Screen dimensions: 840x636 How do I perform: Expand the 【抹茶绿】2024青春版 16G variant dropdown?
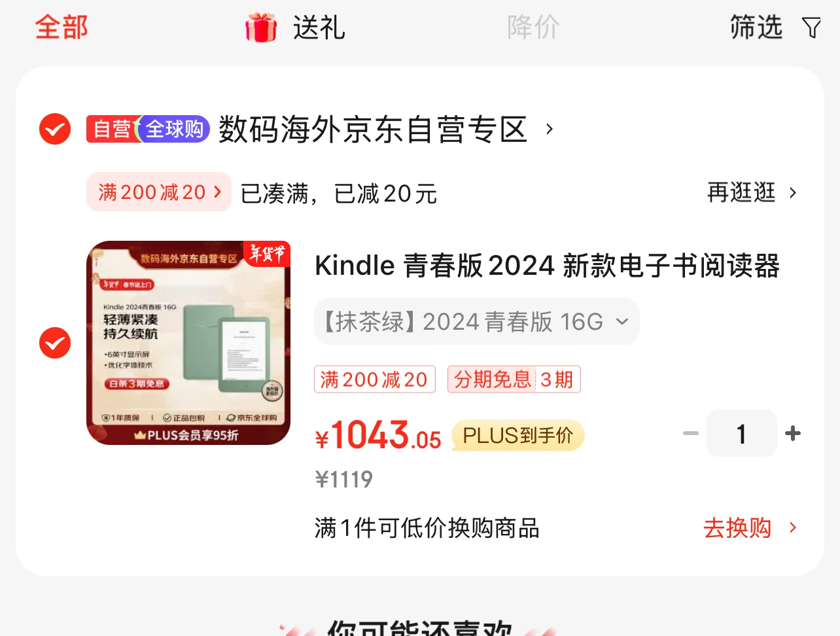tap(477, 321)
